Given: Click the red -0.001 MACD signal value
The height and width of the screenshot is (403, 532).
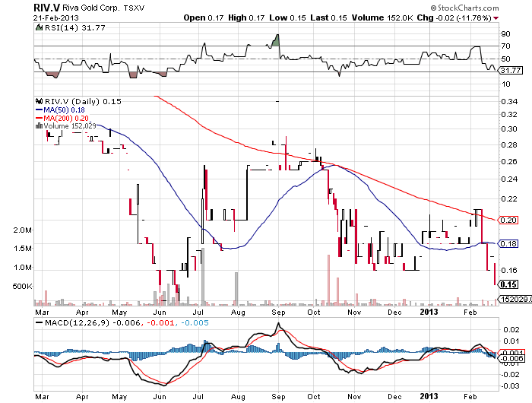Looking at the screenshot, I should [x=160, y=323].
